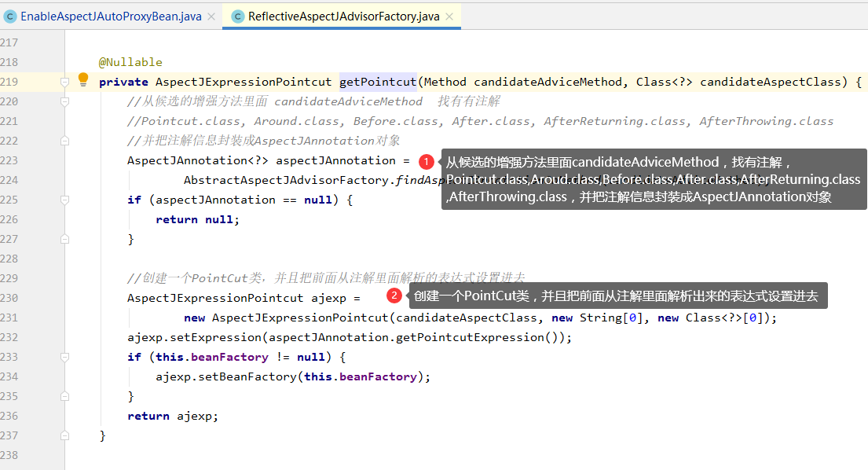The width and height of the screenshot is (868, 470).
Task: Click the candidateAdviceMethod parameter in signature
Action: pyautogui.click(x=548, y=82)
